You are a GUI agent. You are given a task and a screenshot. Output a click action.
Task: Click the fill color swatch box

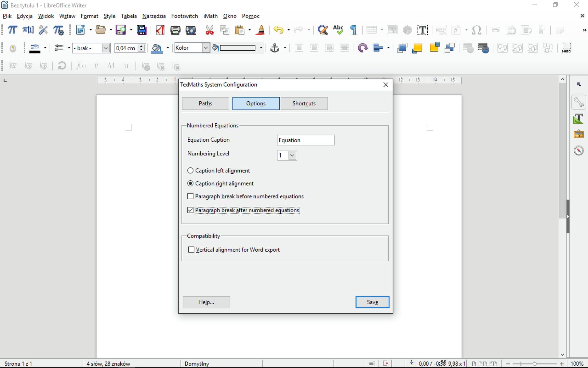tap(238, 48)
